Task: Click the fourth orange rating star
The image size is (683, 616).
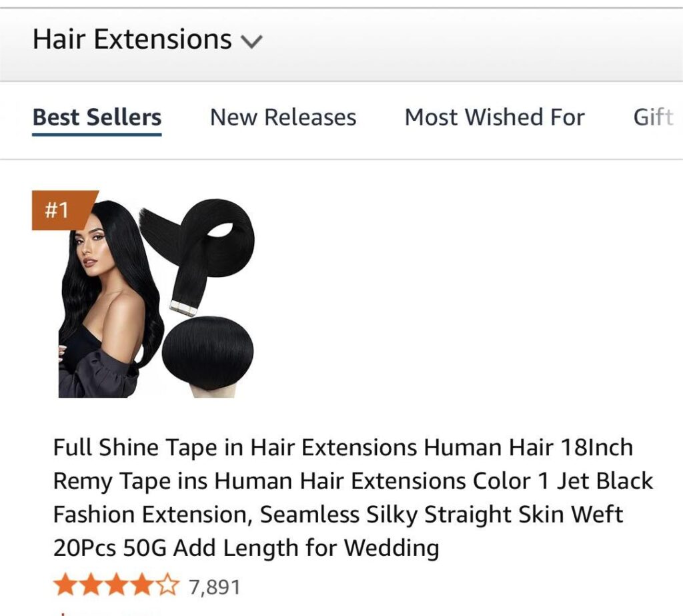Action: coord(143,585)
